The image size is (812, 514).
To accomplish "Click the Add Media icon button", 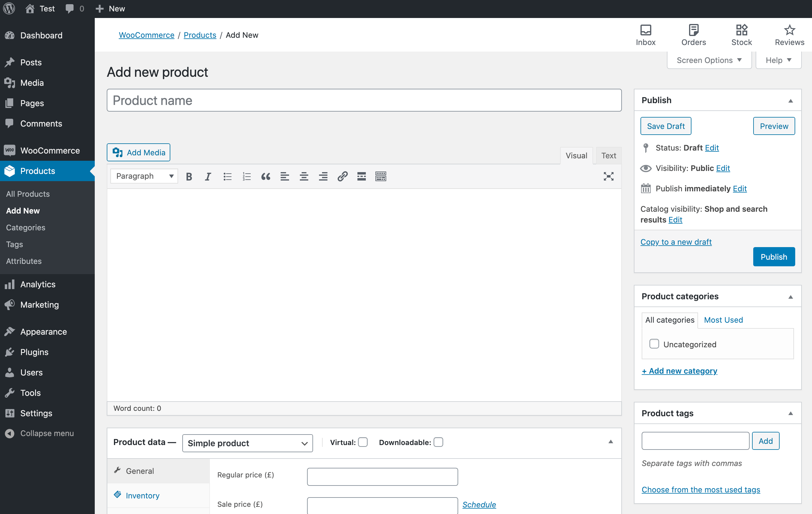I will pyautogui.click(x=118, y=153).
